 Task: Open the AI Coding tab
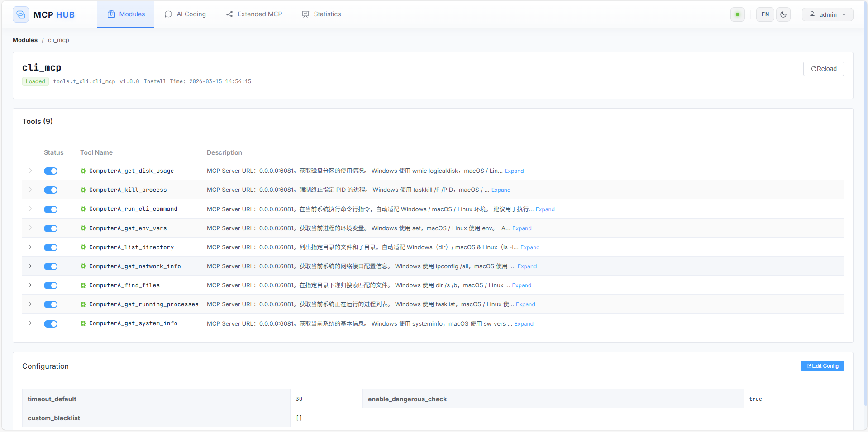pyautogui.click(x=185, y=14)
